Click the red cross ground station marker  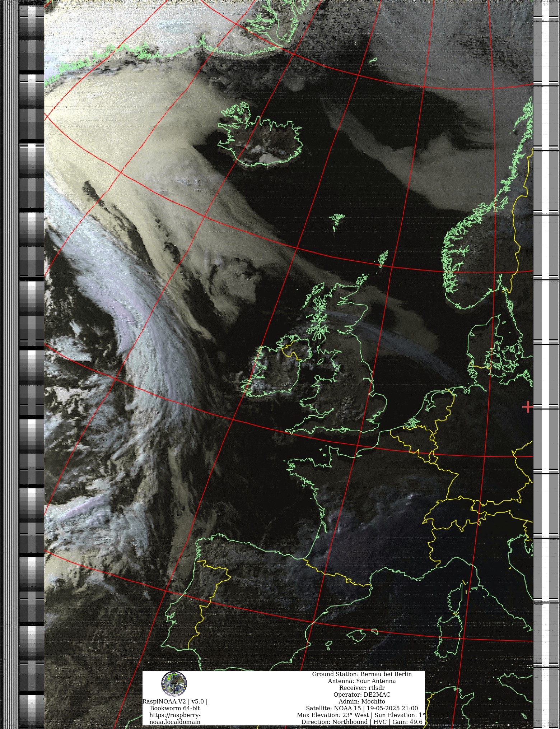527,407
